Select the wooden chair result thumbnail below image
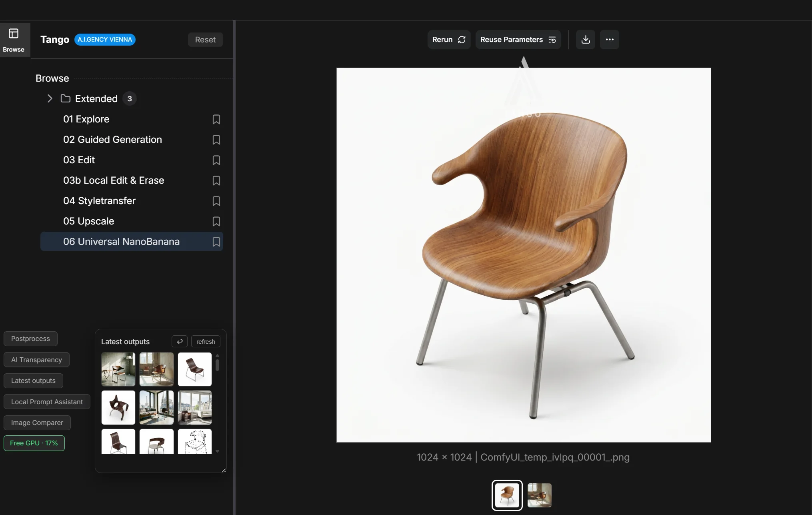 click(507, 495)
